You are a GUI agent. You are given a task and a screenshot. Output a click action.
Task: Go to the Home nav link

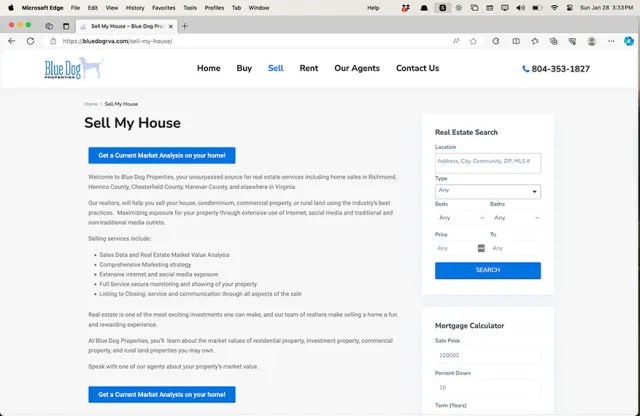click(x=209, y=68)
